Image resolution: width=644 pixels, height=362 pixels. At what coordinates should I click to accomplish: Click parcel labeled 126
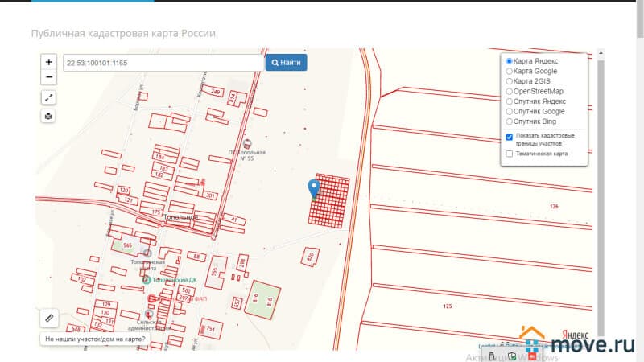(x=554, y=207)
